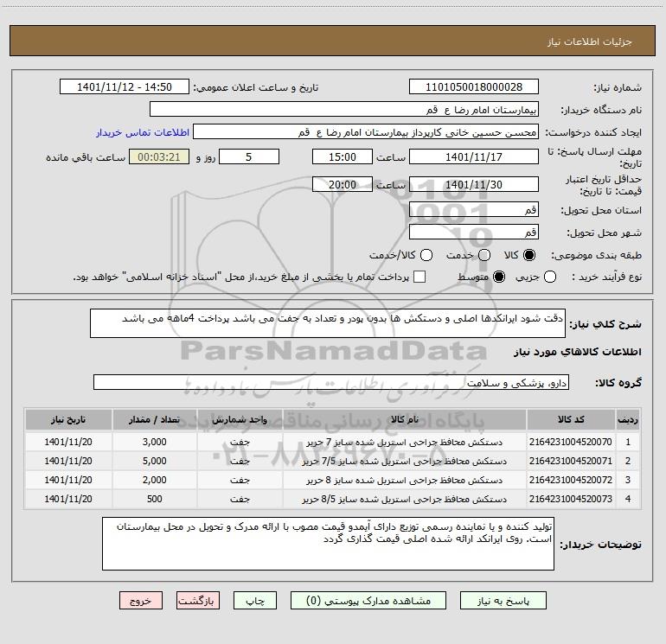Choose the جزیی purchase type radio

click(x=549, y=277)
